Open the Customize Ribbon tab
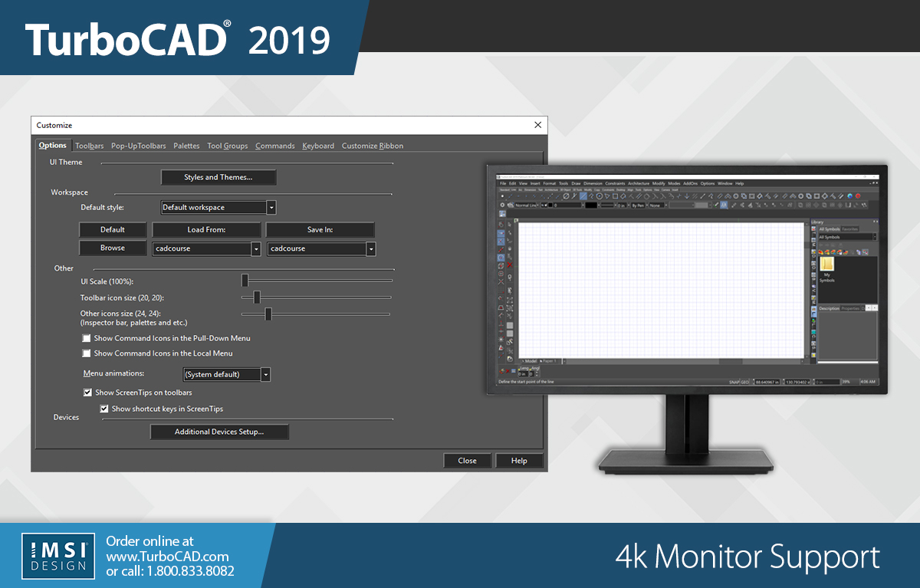This screenshot has width=920, height=588. (x=373, y=146)
